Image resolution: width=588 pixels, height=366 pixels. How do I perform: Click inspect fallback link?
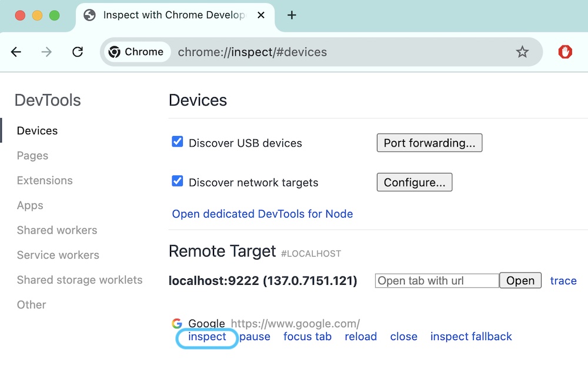tap(471, 337)
